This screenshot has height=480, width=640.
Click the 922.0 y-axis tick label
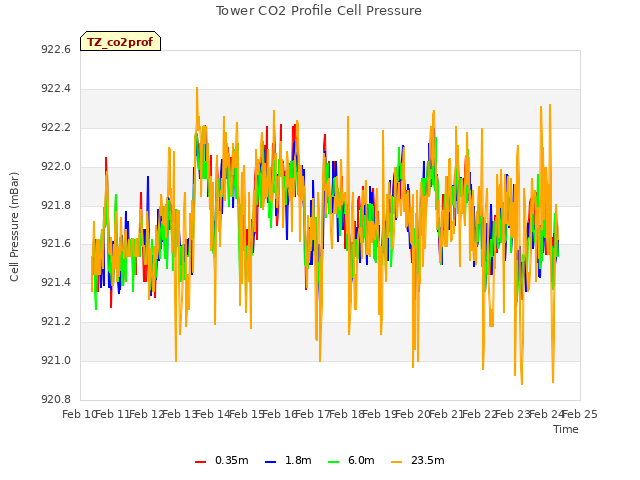click(56, 167)
